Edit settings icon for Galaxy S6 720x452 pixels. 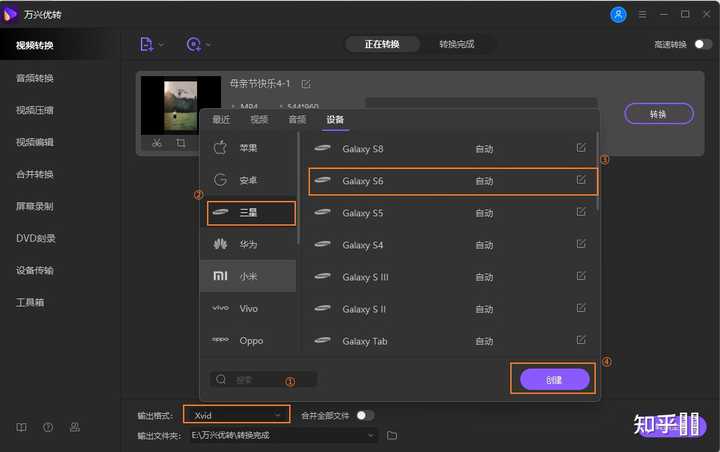581,180
